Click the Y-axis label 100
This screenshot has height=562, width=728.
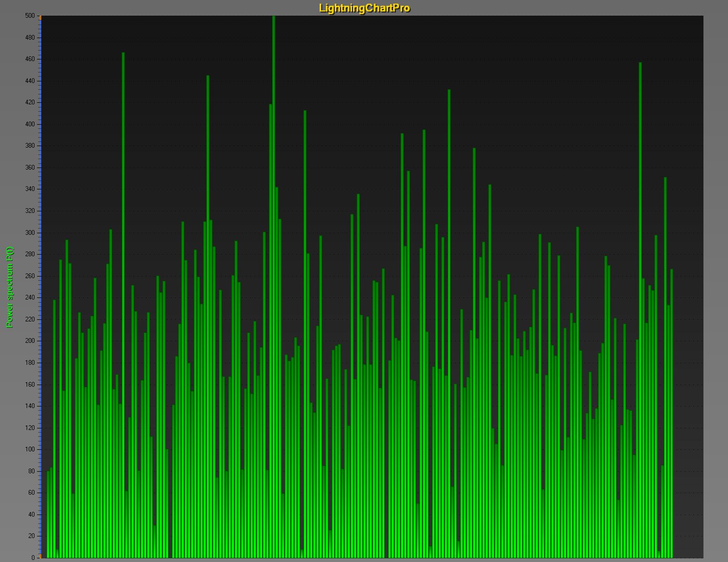[30, 449]
